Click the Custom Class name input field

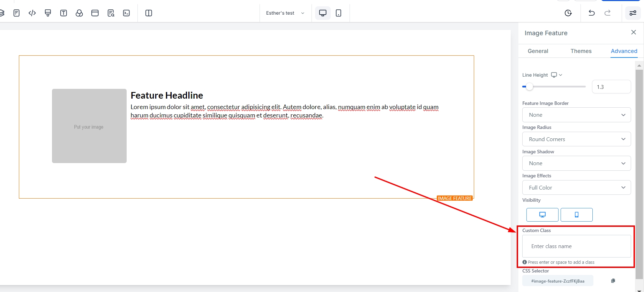(576, 246)
